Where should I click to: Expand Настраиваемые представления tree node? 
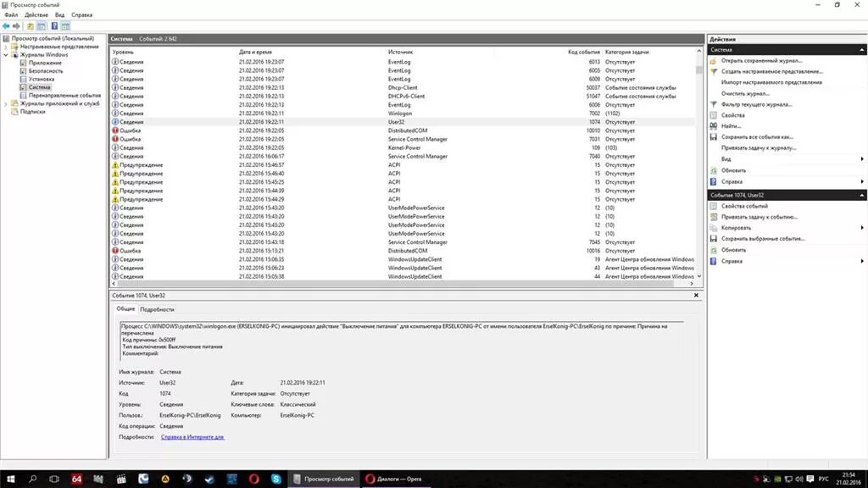[6, 47]
